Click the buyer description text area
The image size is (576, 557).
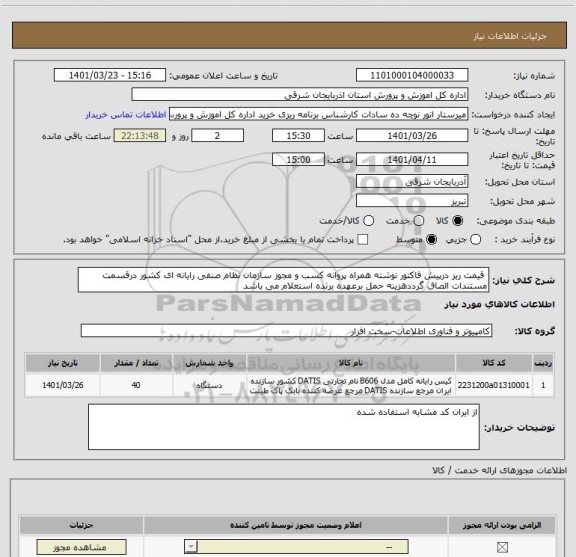(x=284, y=427)
